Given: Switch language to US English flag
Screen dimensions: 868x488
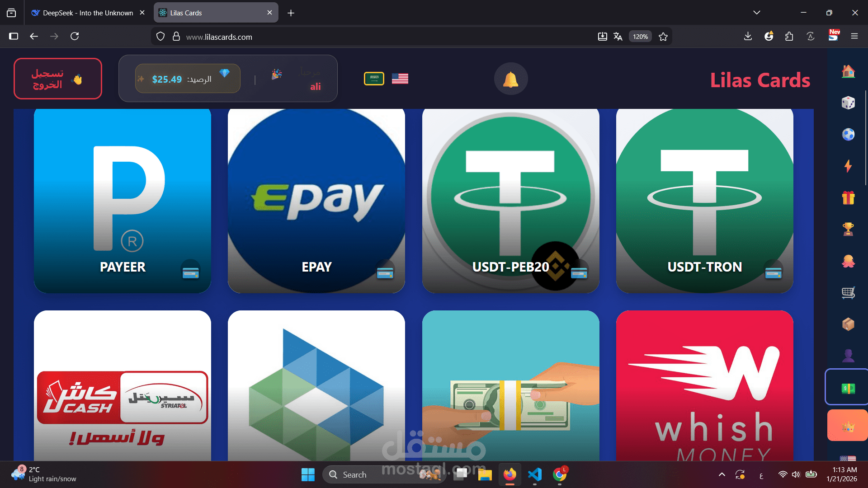Looking at the screenshot, I should pyautogui.click(x=400, y=79).
